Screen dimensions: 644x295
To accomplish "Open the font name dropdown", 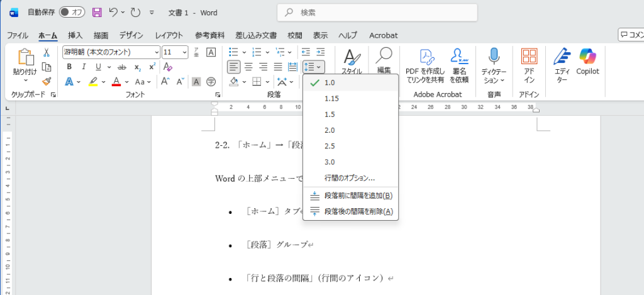I will click(x=155, y=52).
